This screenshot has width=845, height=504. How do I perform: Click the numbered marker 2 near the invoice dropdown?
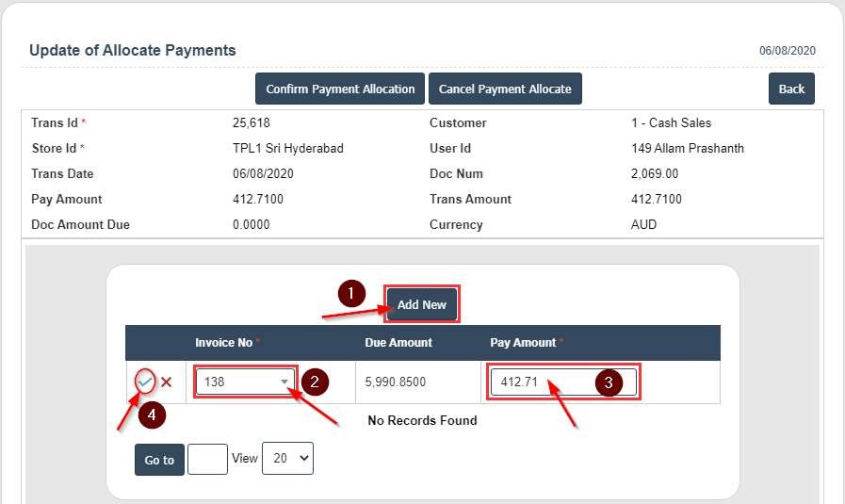(x=315, y=382)
